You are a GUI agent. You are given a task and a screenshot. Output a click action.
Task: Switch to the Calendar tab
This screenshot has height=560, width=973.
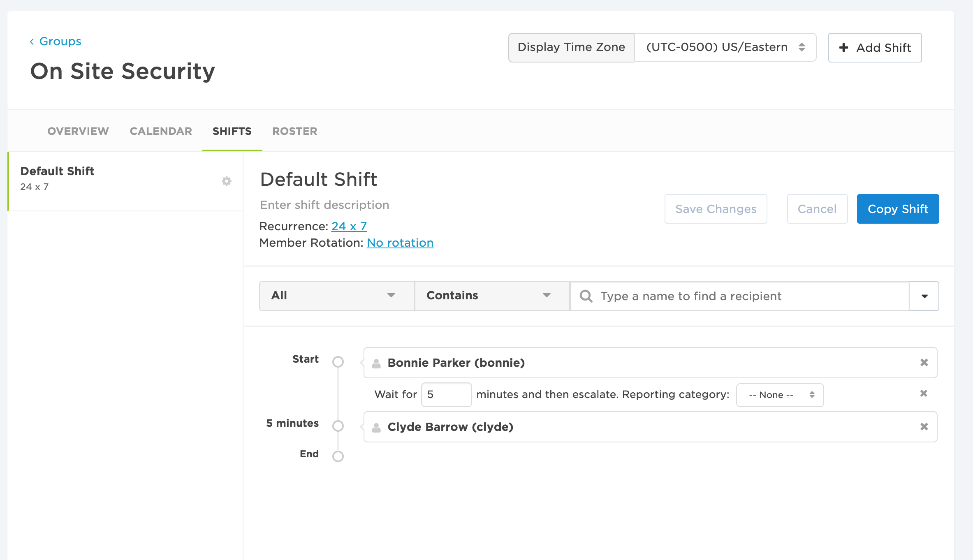(161, 131)
